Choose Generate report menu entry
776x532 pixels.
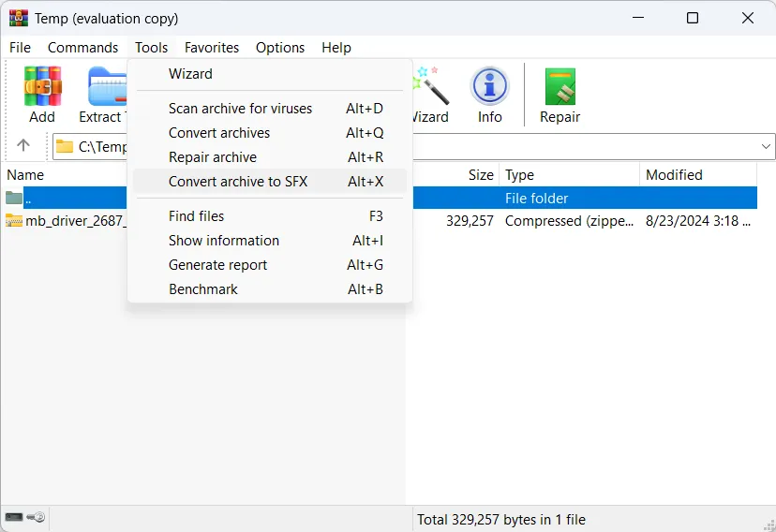pyautogui.click(x=270, y=265)
